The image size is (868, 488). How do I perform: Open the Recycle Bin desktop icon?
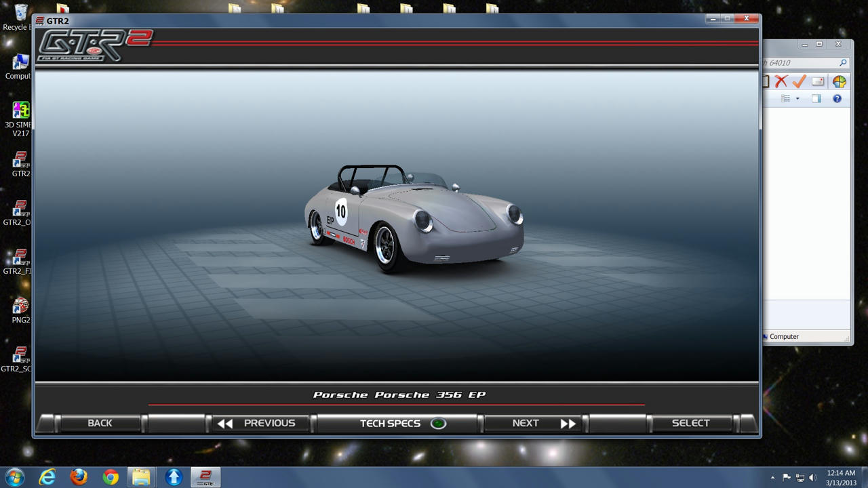[20, 18]
